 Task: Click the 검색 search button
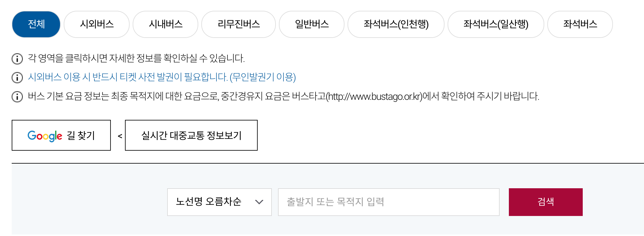coord(545,202)
